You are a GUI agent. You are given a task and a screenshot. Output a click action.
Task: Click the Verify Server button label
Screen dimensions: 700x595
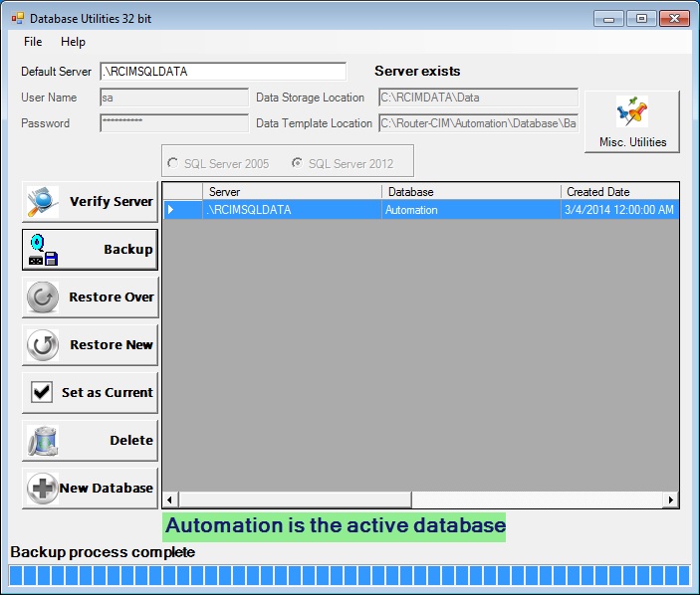pos(112,202)
